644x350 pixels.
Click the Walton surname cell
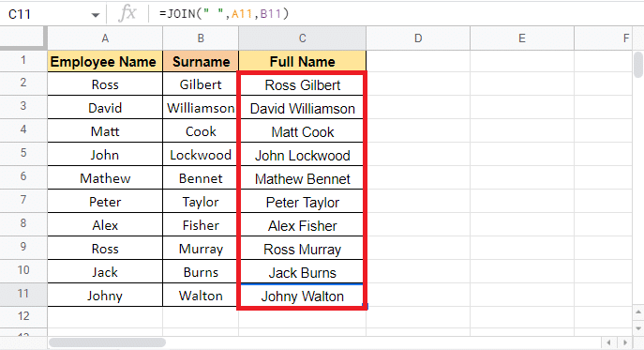201,296
